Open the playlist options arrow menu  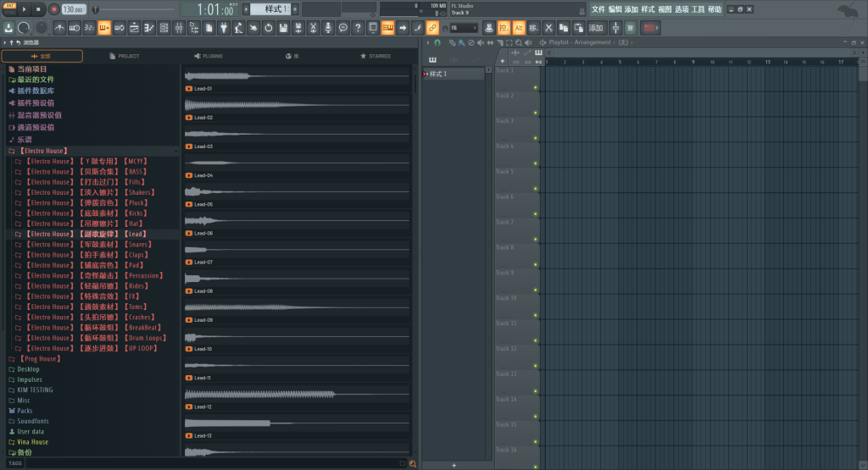[x=427, y=42]
